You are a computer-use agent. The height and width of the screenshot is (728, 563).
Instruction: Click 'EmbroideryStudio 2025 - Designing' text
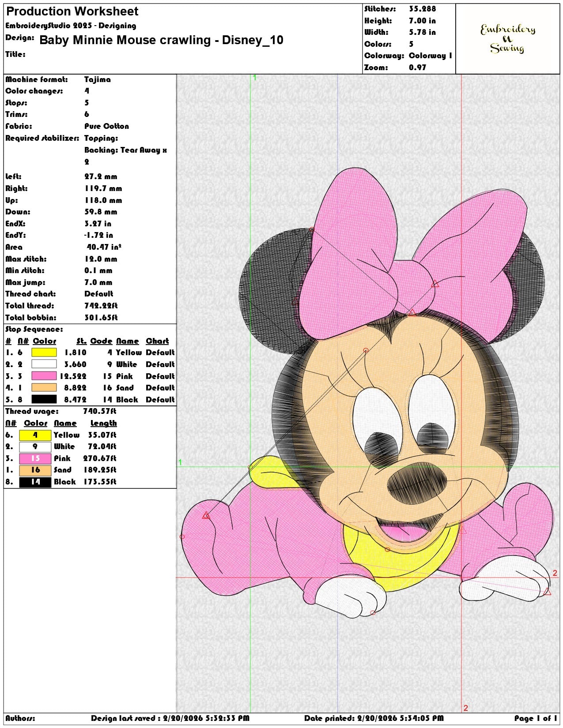click(71, 26)
